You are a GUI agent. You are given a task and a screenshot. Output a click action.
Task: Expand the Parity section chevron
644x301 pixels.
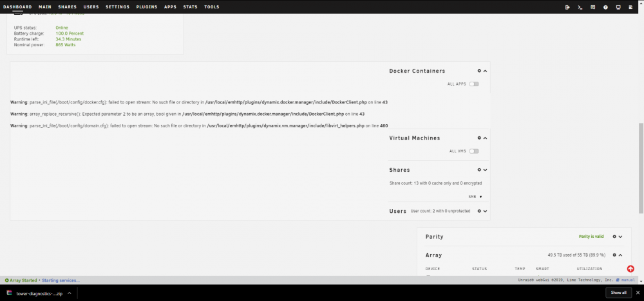tap(621, 237)
